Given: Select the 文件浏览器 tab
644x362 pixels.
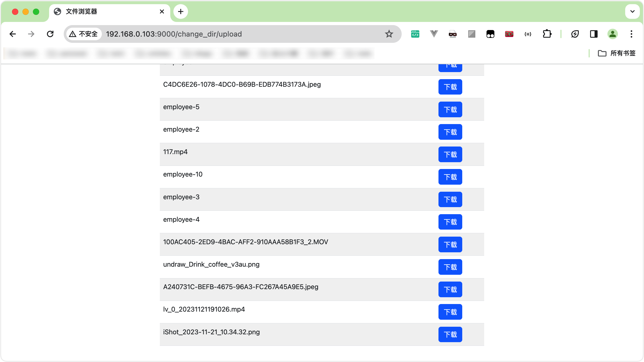Looking at the screenshot, I should (x=104, y=11).
